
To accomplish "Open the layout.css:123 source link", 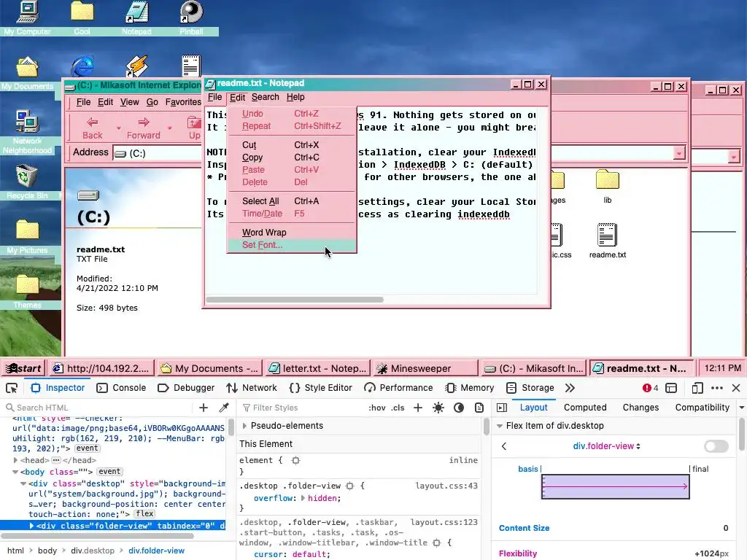I will point(444,522).
